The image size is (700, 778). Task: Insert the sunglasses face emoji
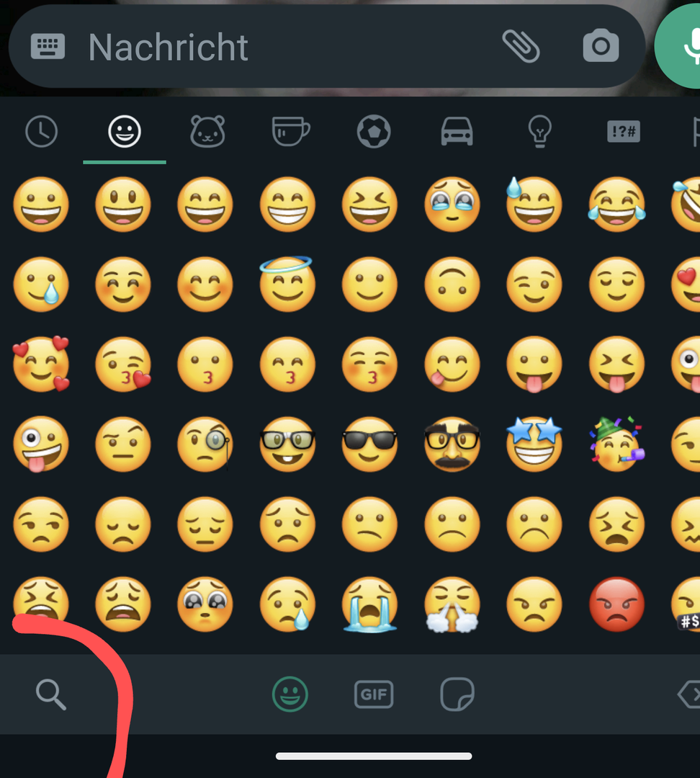pos(369,444)
